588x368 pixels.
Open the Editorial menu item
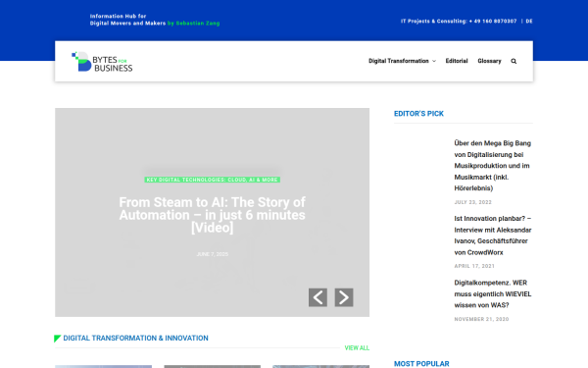457,61
